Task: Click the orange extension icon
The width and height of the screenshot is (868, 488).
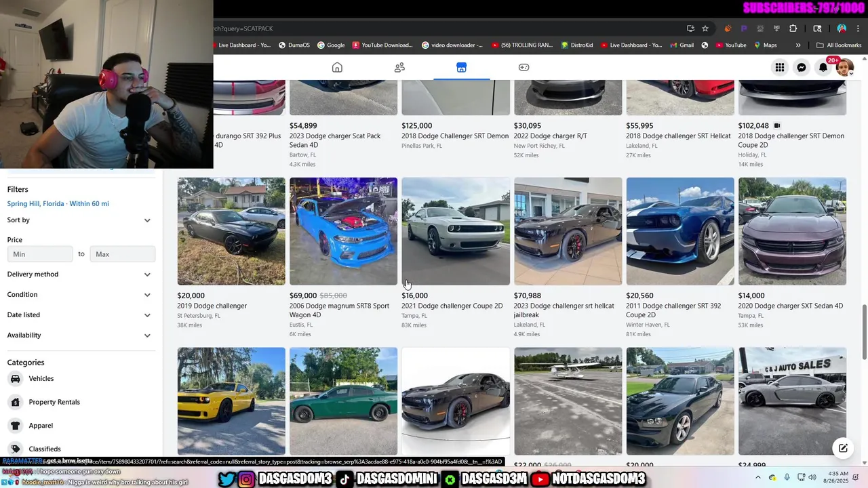Action: pos(728,28)
